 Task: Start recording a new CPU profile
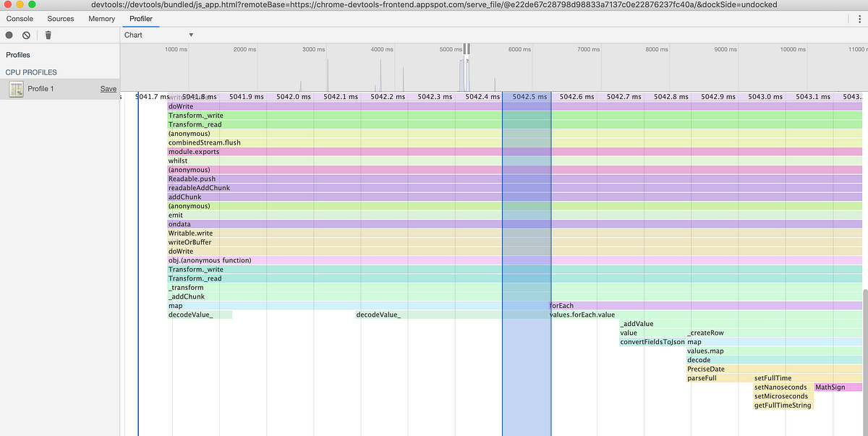pos(8,34)
